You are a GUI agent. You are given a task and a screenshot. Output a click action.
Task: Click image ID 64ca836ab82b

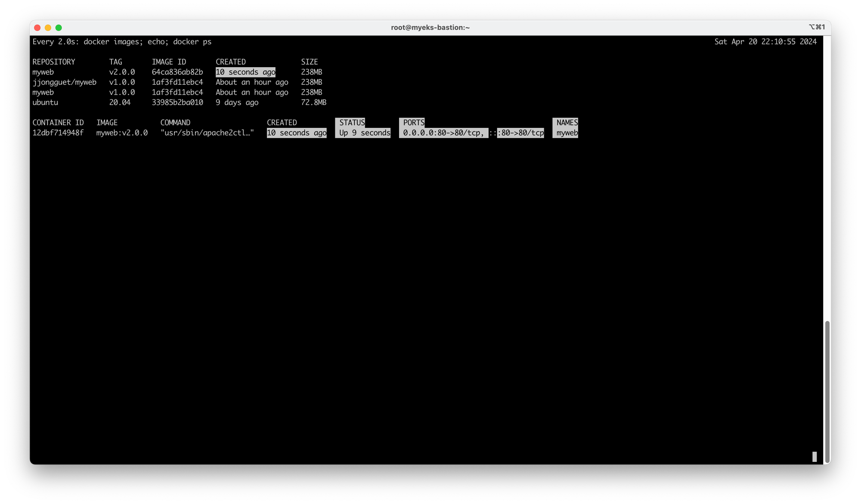point(177,72)
